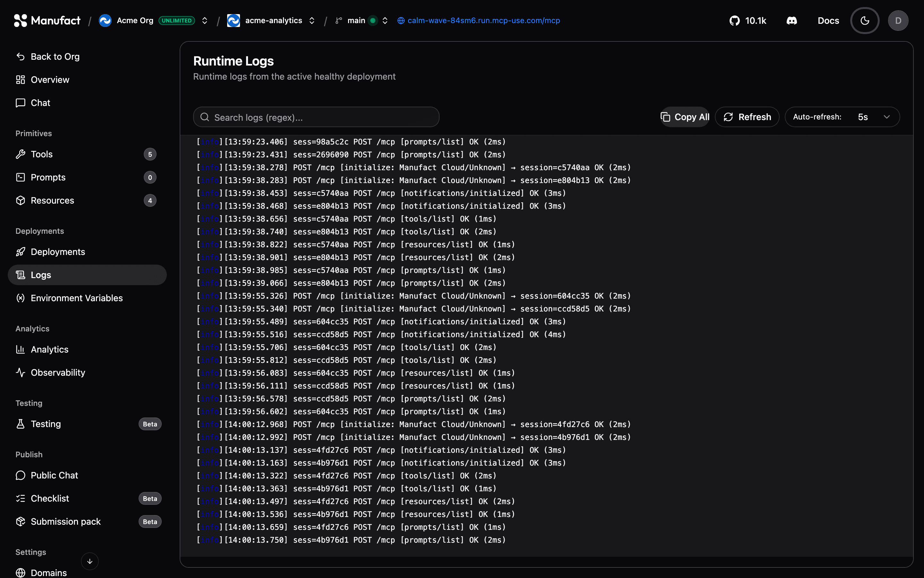Image resolution: width=924 pixels, height=578 pixels.
Task: Open the Docs link
Action: coord(828,21)
